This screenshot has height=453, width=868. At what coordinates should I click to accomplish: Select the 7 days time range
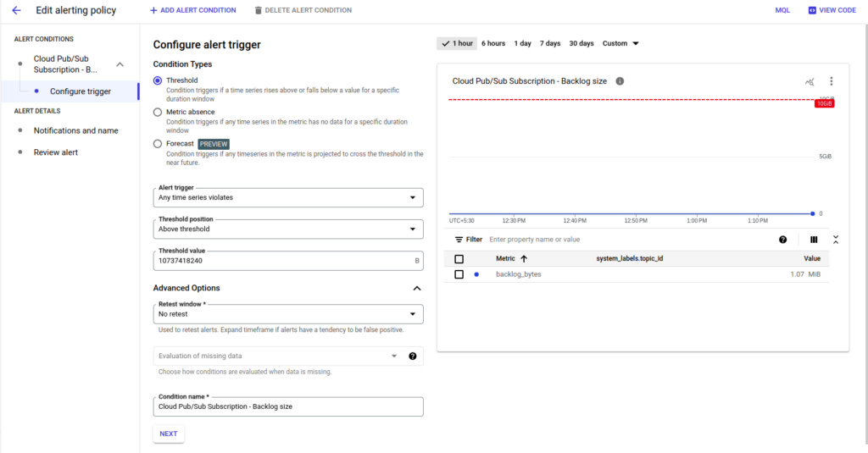550,44
